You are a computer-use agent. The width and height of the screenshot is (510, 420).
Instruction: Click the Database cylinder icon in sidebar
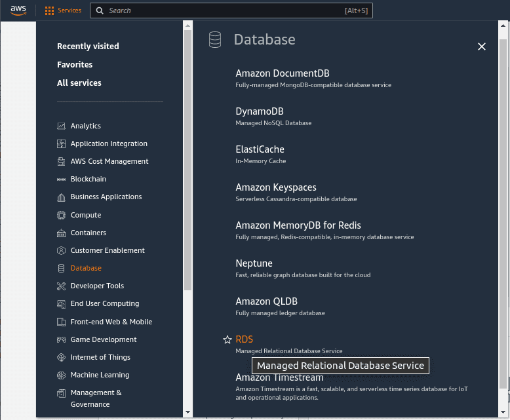pos(61,268)
